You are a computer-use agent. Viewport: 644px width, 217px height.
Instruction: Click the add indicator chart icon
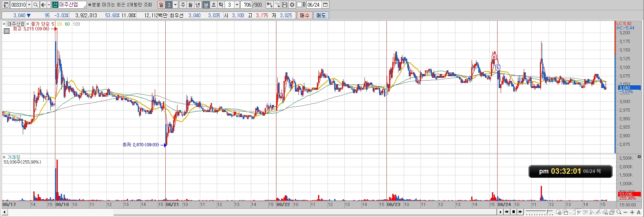269,5
